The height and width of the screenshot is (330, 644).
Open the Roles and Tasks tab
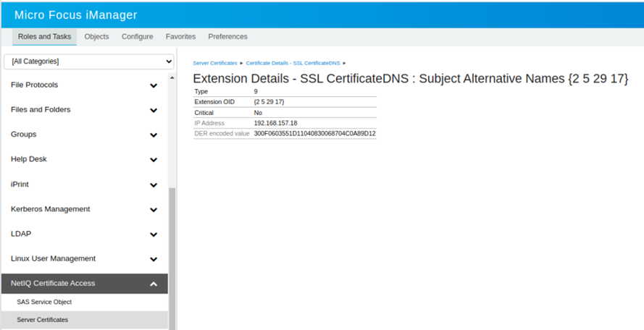coord(44,37)
